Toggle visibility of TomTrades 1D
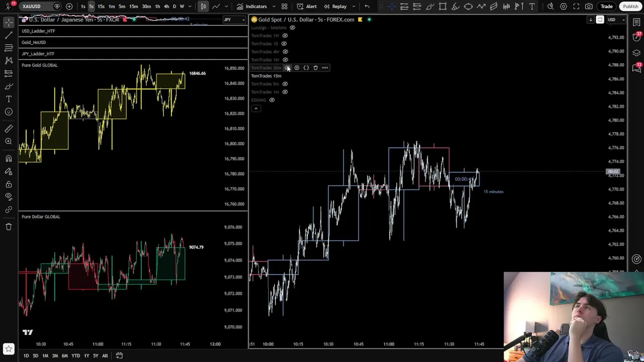644x362 pixels. pos(284,44)
